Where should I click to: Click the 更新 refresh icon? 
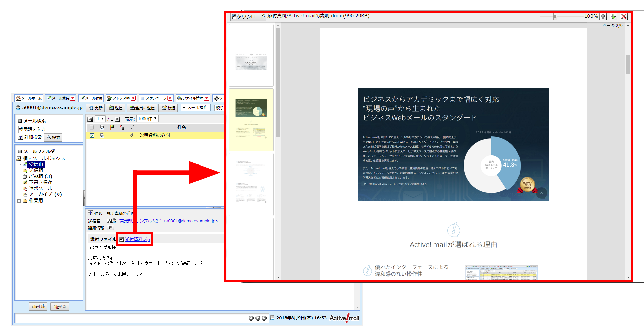tap(95, 108)
